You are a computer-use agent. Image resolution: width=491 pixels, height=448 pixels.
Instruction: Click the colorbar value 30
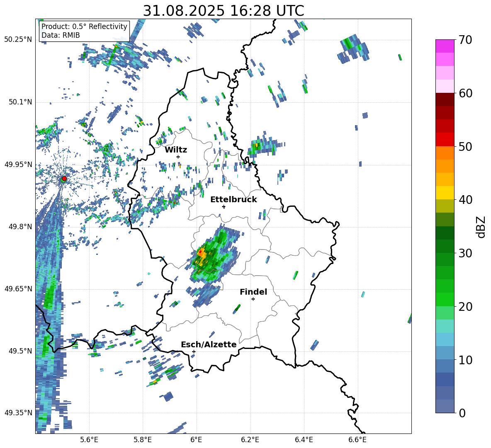coord(466,253)
